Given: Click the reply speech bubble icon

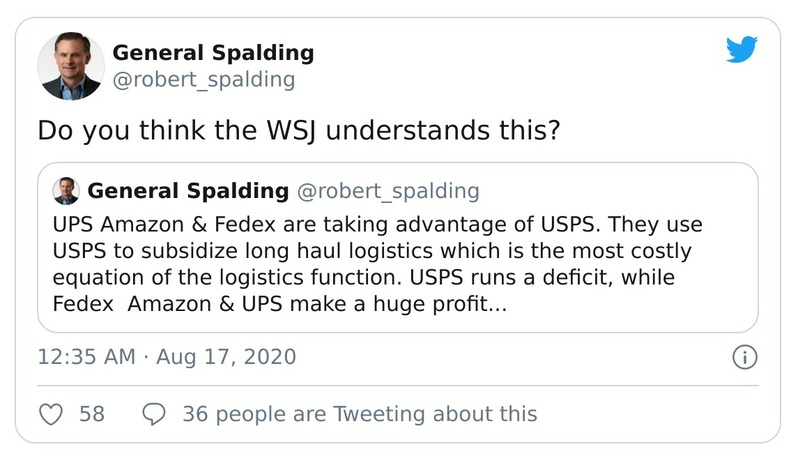Looking at the screenshot, I should [x=155, y=413].
